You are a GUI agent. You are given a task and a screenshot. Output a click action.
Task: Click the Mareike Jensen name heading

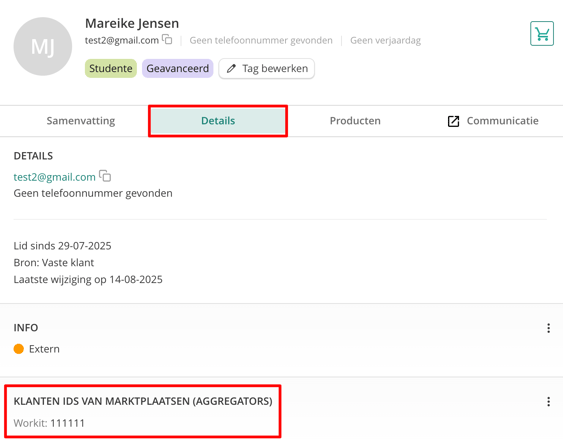click(x=132, y=24)
